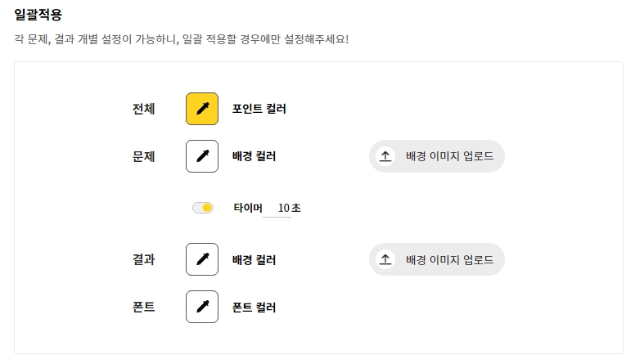Click the upload arrow icon in the 결과 row

pyautogui.click(x=385, y=259)
